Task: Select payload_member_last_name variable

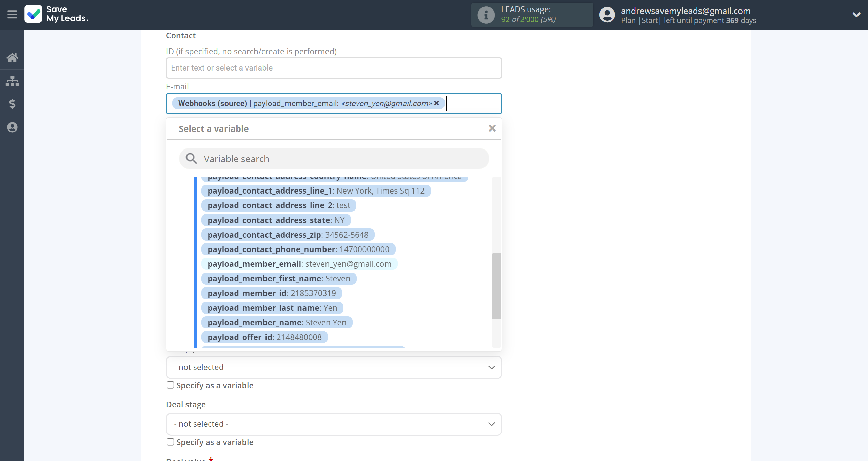Action: [x=272, y=308]
